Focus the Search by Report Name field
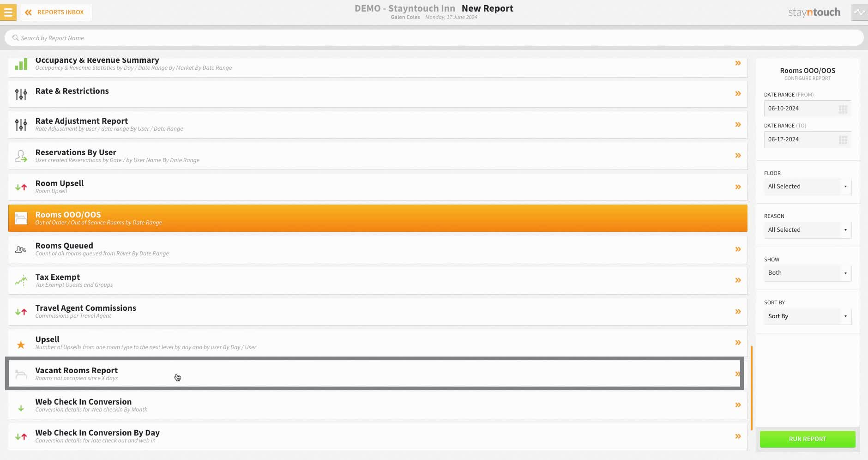This screenshot has height=460, width=868. 434,38
